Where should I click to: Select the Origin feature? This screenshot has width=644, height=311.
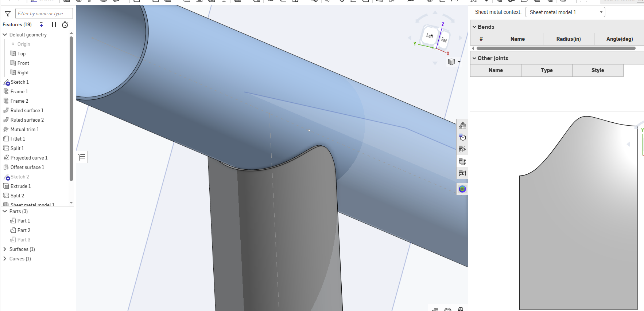click(24, 44)
